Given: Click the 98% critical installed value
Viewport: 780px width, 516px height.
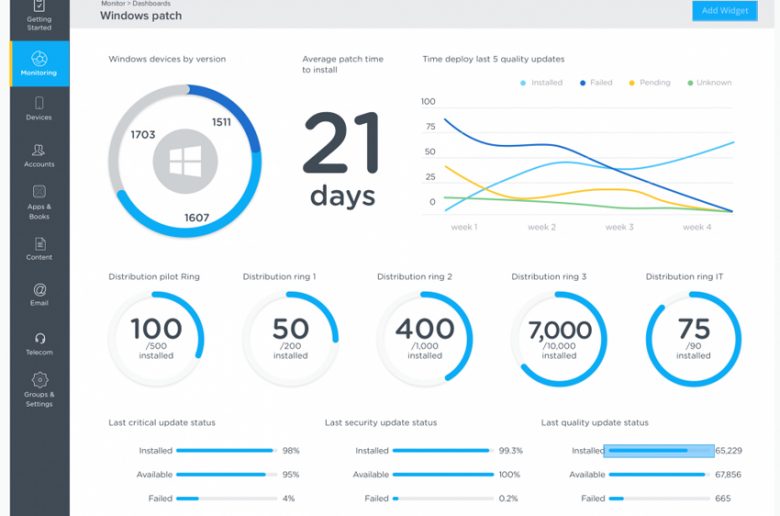Looking at the screenshot, I should [291, 451].
